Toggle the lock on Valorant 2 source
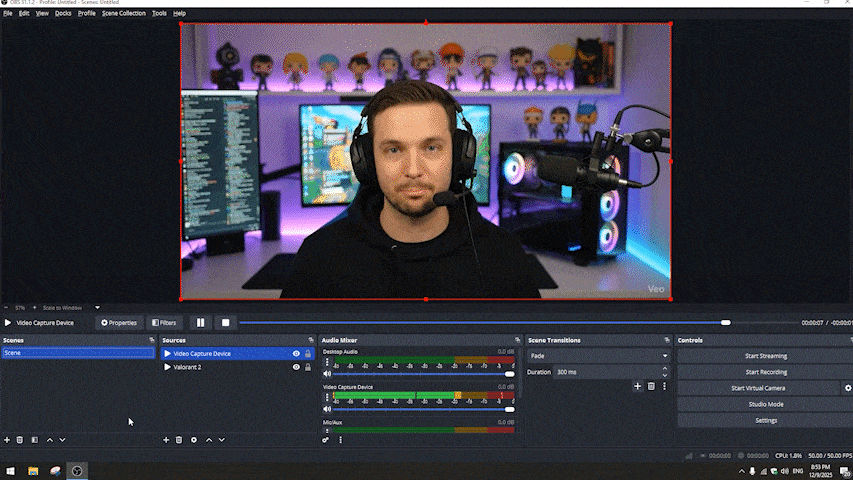Screen dimensions: 853x480 [308, 367]
